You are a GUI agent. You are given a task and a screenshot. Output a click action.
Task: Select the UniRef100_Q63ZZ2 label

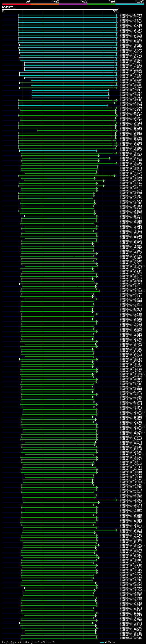coord(131,593)
